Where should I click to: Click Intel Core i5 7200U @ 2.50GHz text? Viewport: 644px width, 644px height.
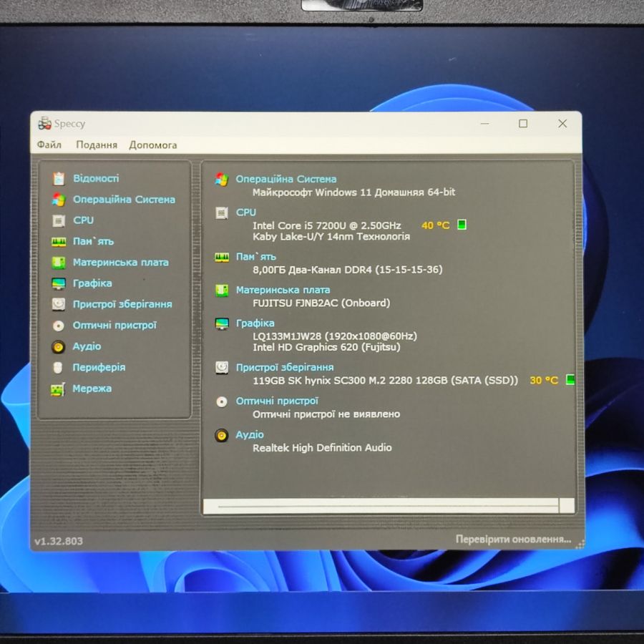327,225
